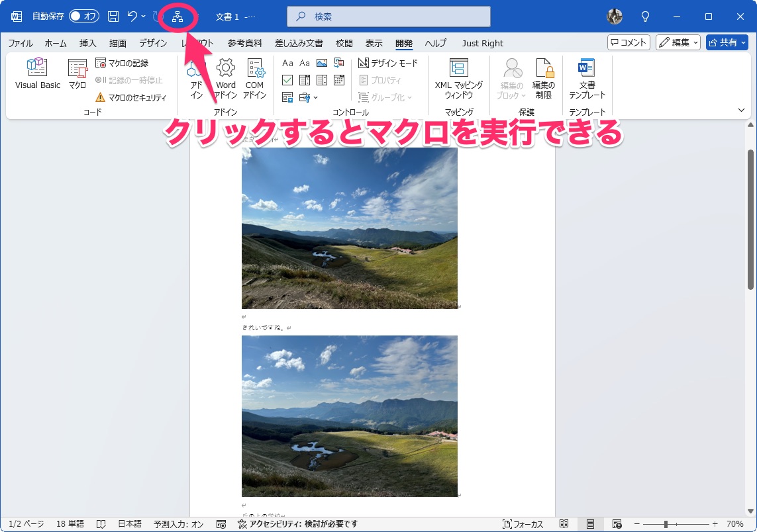
Task: Collapse the ribbon with the bottom-right chevron
Action: [742, 111]
